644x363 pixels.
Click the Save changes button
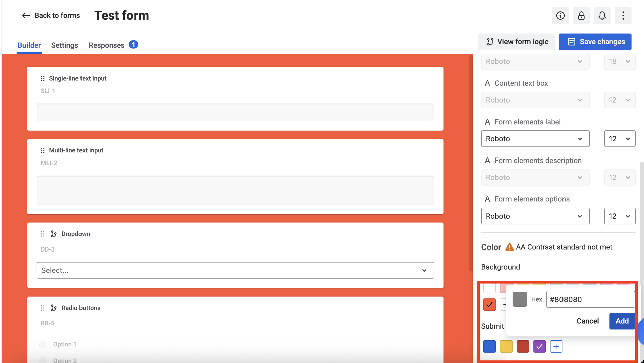[x=595, y=42]
